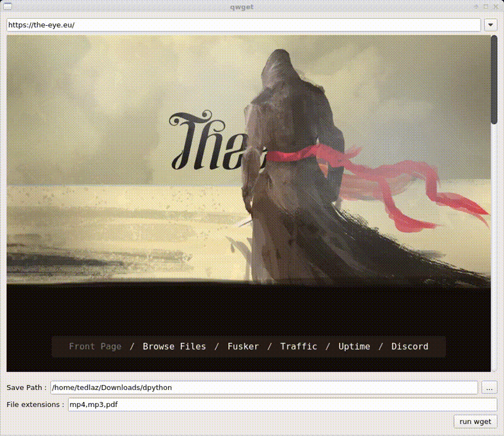This screenshot has width=504, height=436.
Task: Start download with run wget button
Action: click(476, 422)
